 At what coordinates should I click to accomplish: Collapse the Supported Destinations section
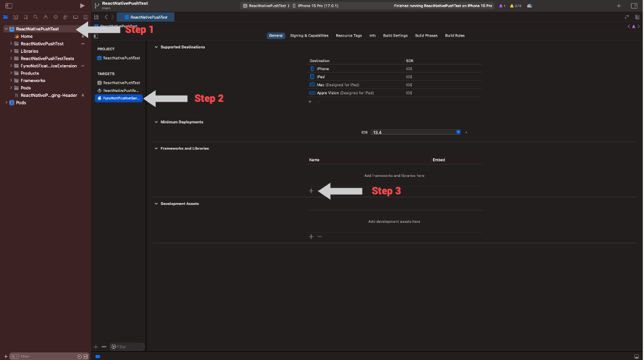[156, 47]
